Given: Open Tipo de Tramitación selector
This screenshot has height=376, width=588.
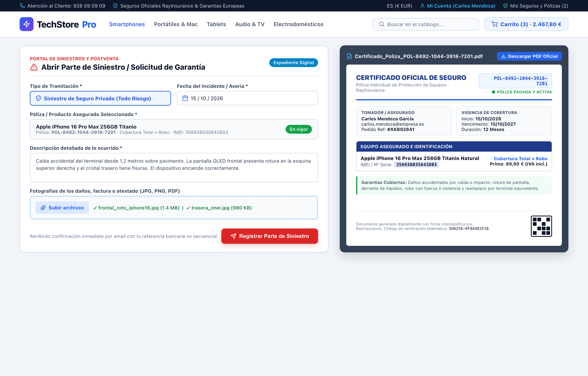Looking at the screenshot, I should coord(100,98).
